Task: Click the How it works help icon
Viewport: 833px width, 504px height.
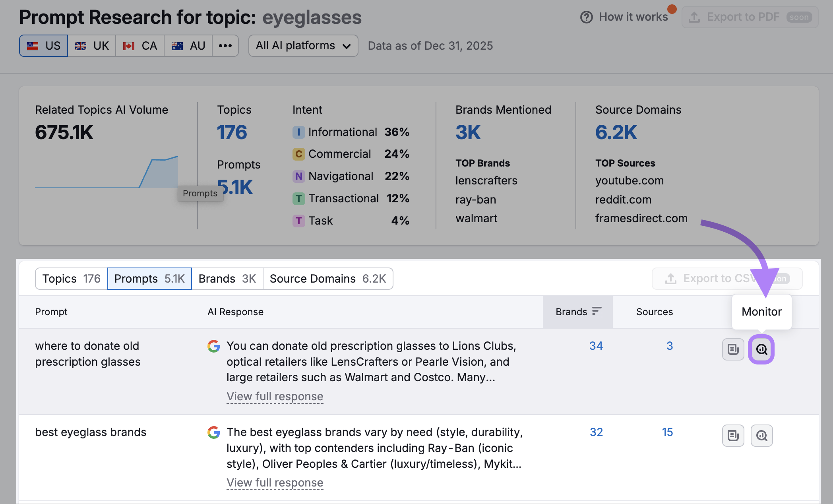Action: coord(586,17)
